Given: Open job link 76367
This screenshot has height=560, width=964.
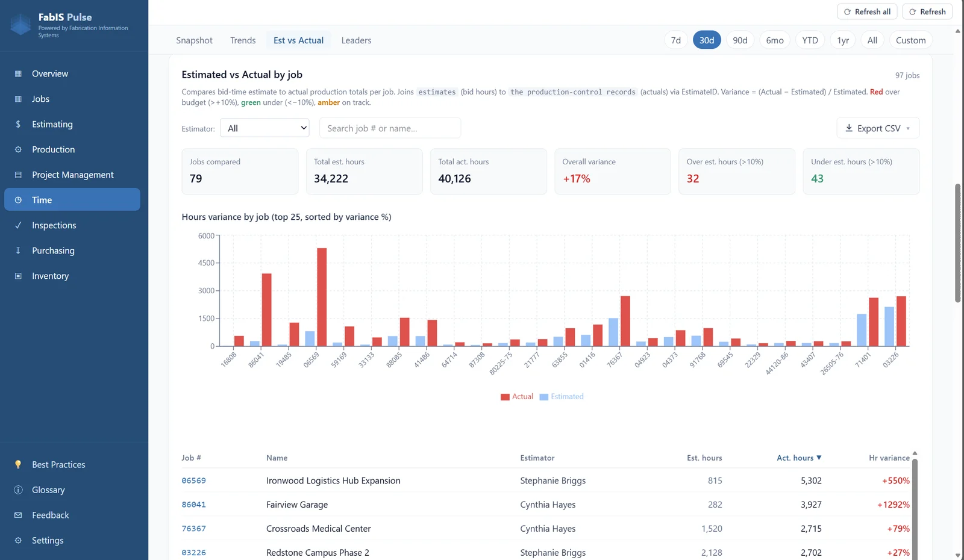Looking at the screenshot, I should pos(193,529).
